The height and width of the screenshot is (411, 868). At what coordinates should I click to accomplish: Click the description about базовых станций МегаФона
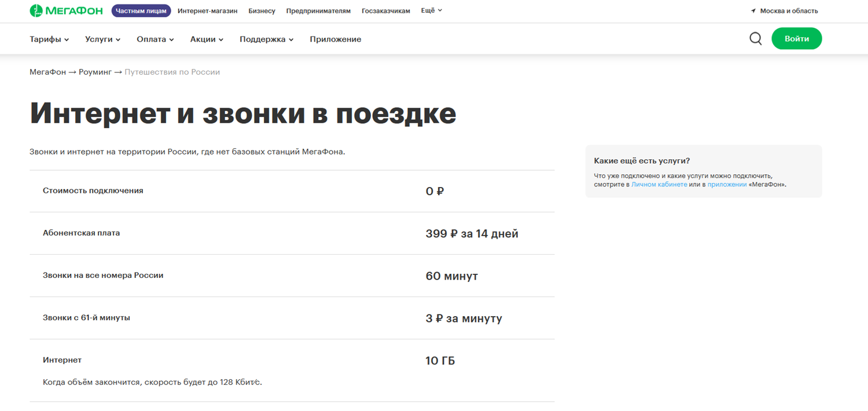click(187, 152)
